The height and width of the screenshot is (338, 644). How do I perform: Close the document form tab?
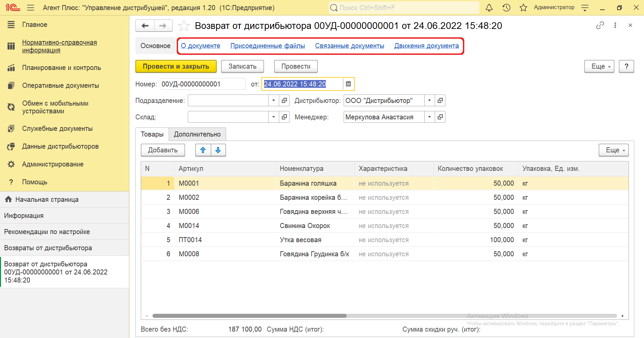[x=630, y=25]
